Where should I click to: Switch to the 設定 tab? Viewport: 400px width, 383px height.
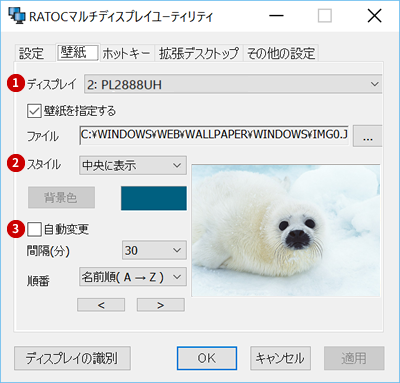click(x=31, y=53)
